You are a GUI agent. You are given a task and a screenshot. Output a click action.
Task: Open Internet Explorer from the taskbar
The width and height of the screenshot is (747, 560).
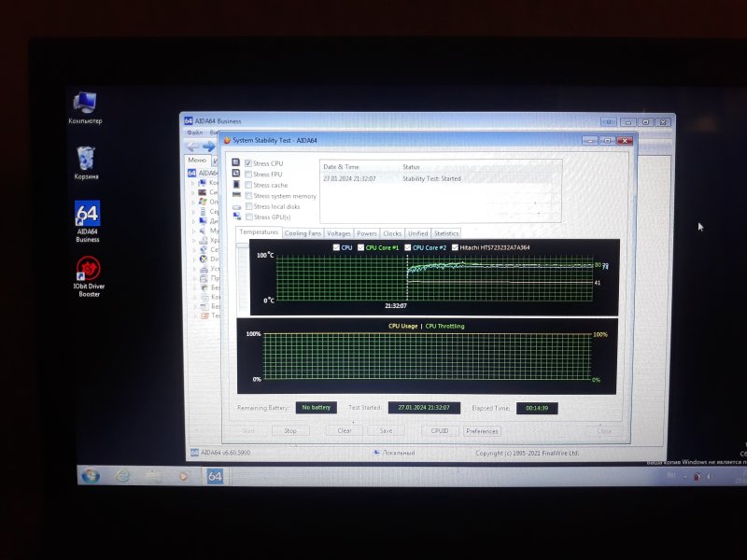(x=122, y=476)
